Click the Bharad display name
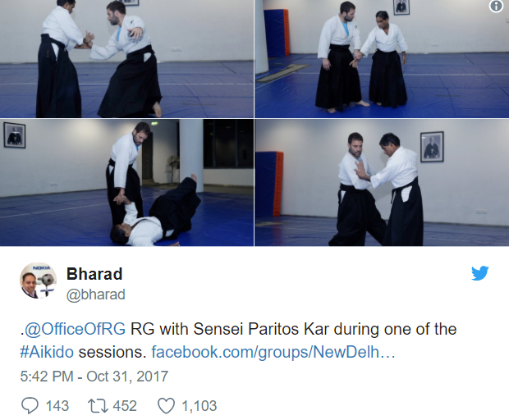Screen dimensions: 509x420 (x=94, y=274)
